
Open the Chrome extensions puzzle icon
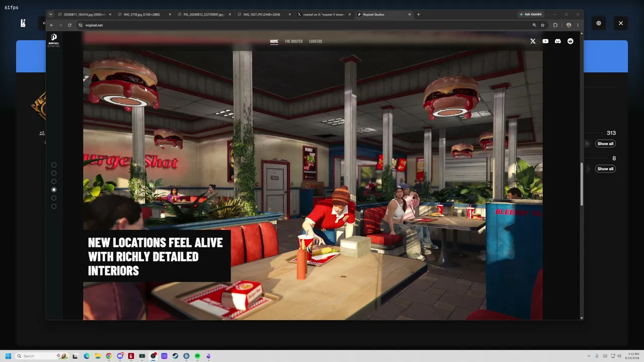point(555,25)
